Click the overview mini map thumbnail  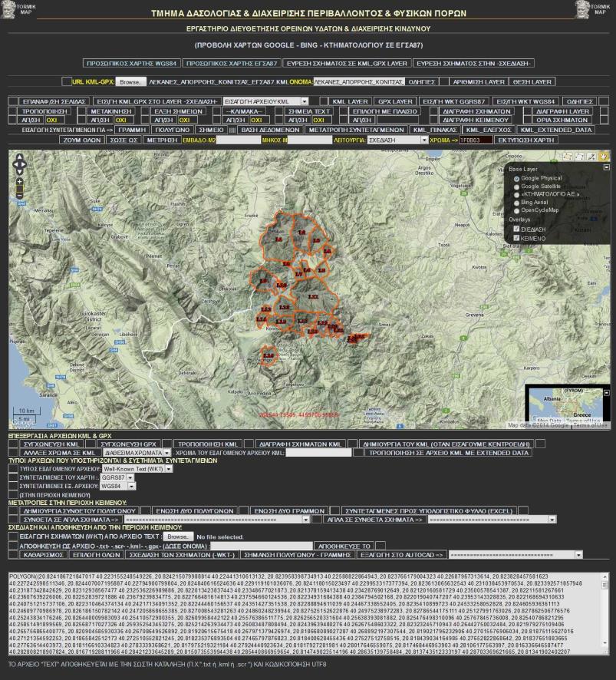pos(567,405)
